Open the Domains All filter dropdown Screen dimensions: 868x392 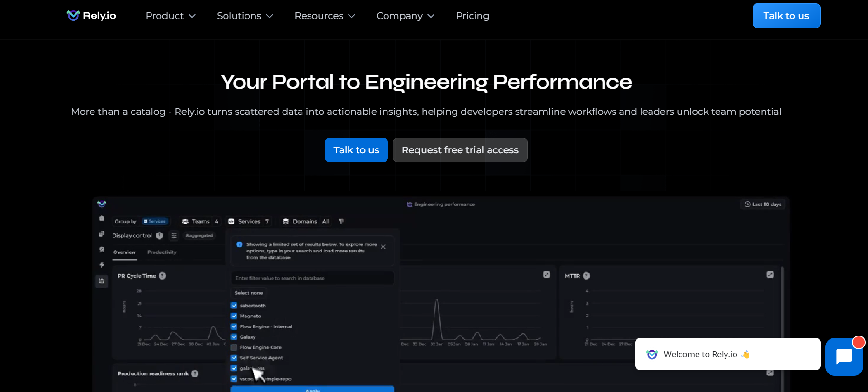point(306,221)
